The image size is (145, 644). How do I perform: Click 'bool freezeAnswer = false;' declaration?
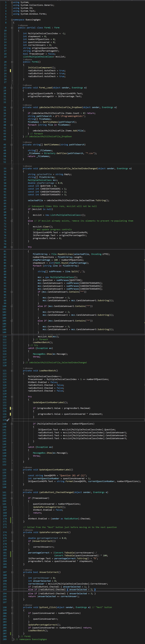[x=39, y=54]
